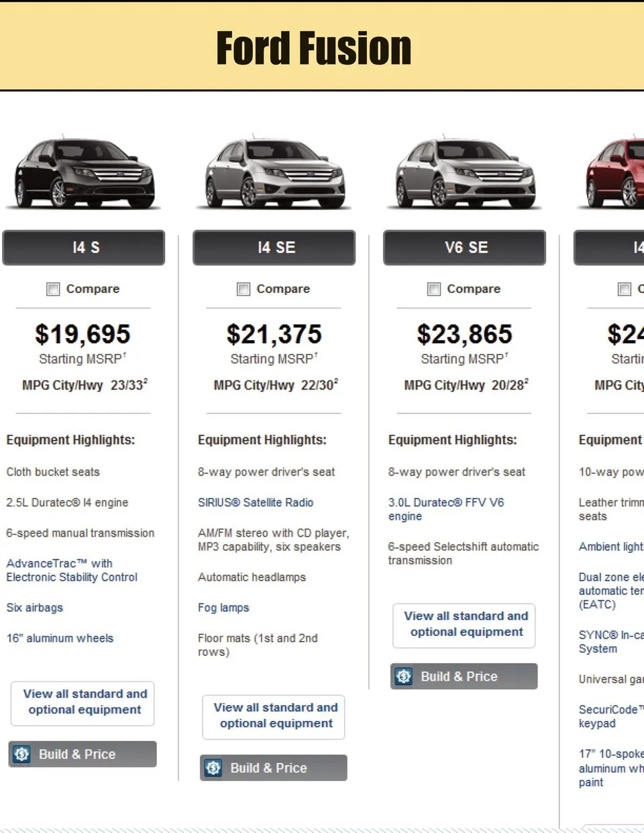Check the Compare box for V6 SE
The height and width of the screenshot is (833, 644).
(434, 289)
